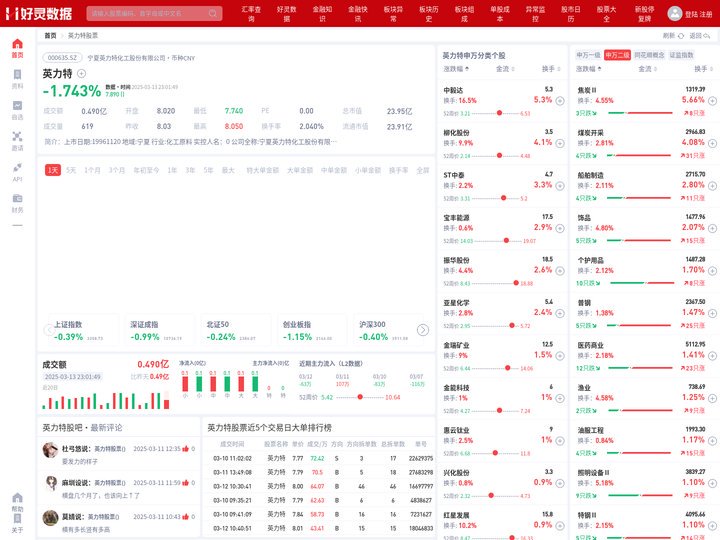720x540 pixels.
Task: Sort sector panel by 金流
Action: click(647, 69)
